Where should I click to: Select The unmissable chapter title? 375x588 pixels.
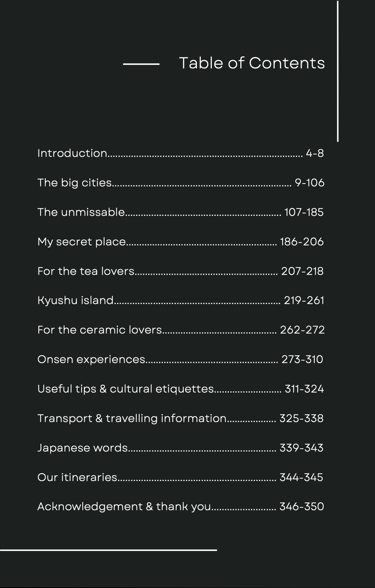(81, 212)
